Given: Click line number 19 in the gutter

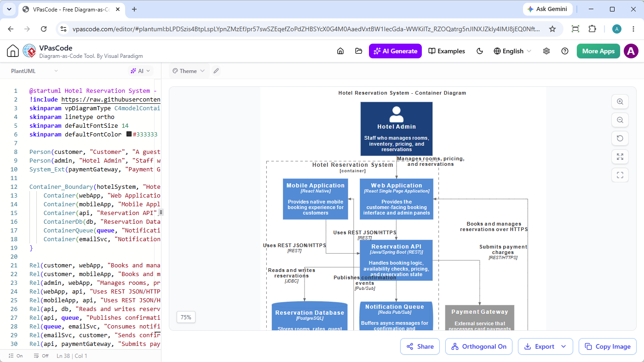Looking at the screenshot, I should coord(15,248).
